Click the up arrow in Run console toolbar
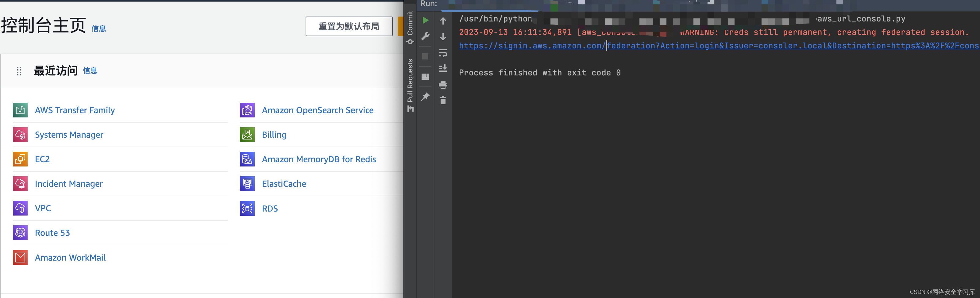 (443, 21)
